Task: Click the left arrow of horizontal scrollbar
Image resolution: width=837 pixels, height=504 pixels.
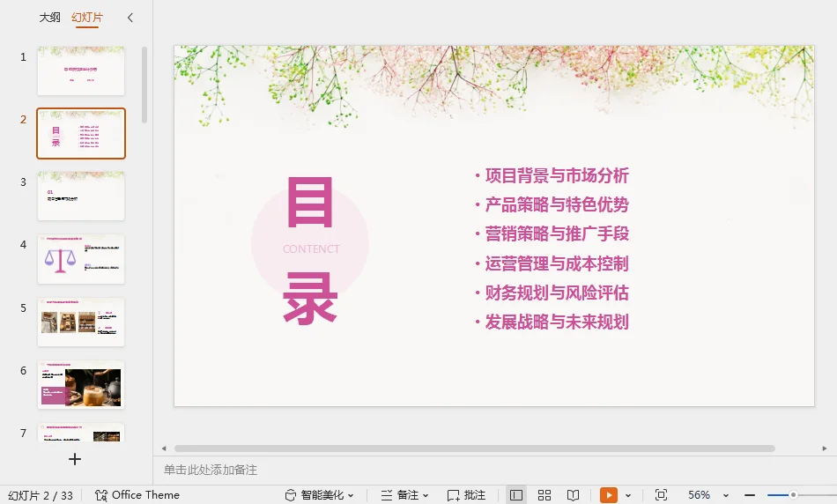Action: [x=164, y=448]
